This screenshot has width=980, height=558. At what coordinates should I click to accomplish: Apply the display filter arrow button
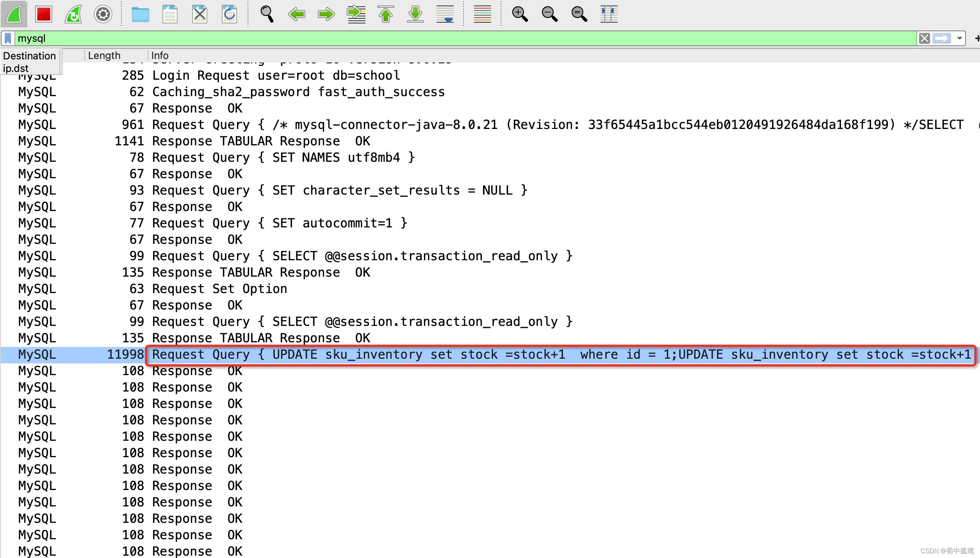942,38
